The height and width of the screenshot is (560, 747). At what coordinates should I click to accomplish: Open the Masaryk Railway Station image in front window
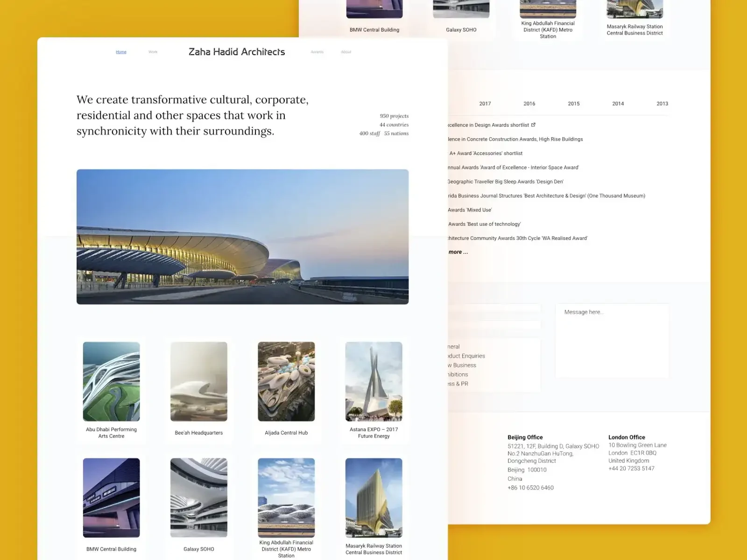pyautogui.click(x=373, y=497)
